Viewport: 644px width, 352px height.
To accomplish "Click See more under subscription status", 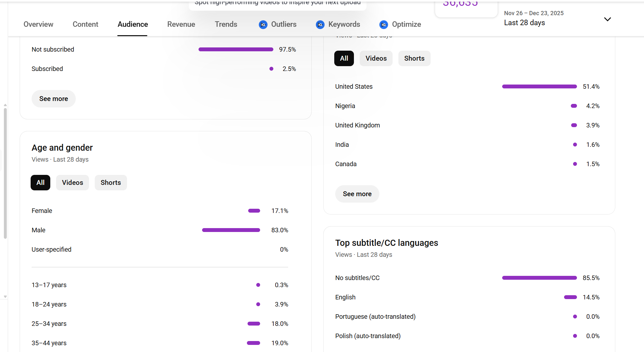I will (x=54, y=99).
